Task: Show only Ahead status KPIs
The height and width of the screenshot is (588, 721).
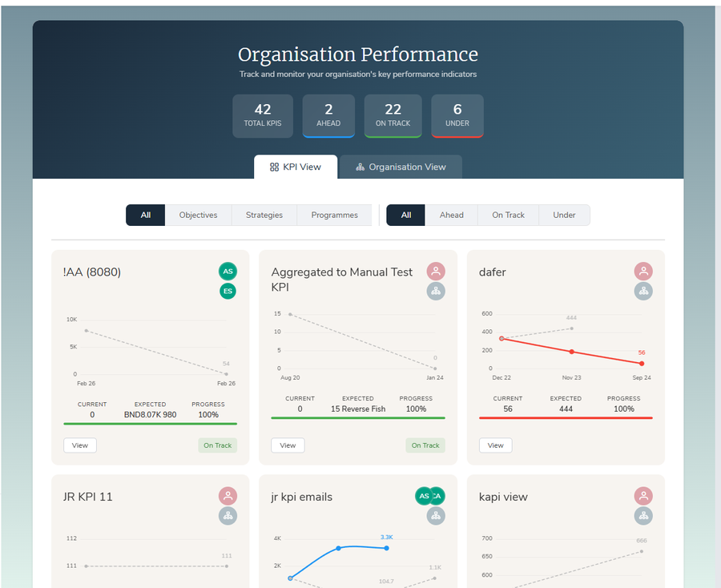Action: (x=451, y=215)
